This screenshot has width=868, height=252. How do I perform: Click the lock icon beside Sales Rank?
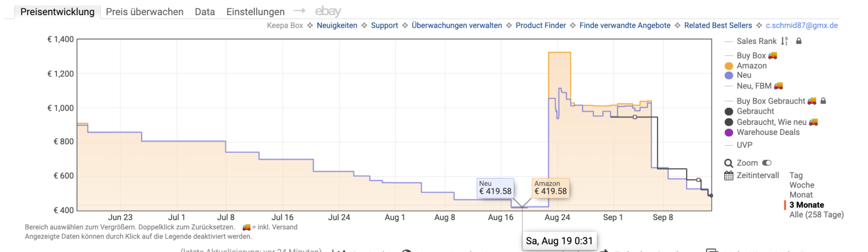pos(799,41)
